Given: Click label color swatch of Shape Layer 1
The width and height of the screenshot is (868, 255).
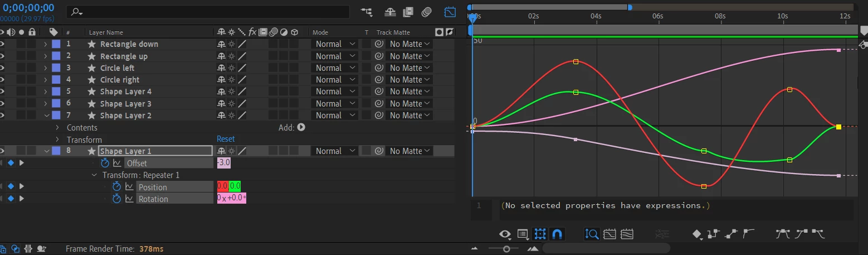Looking at the screenshot, I should coord(56,151).
